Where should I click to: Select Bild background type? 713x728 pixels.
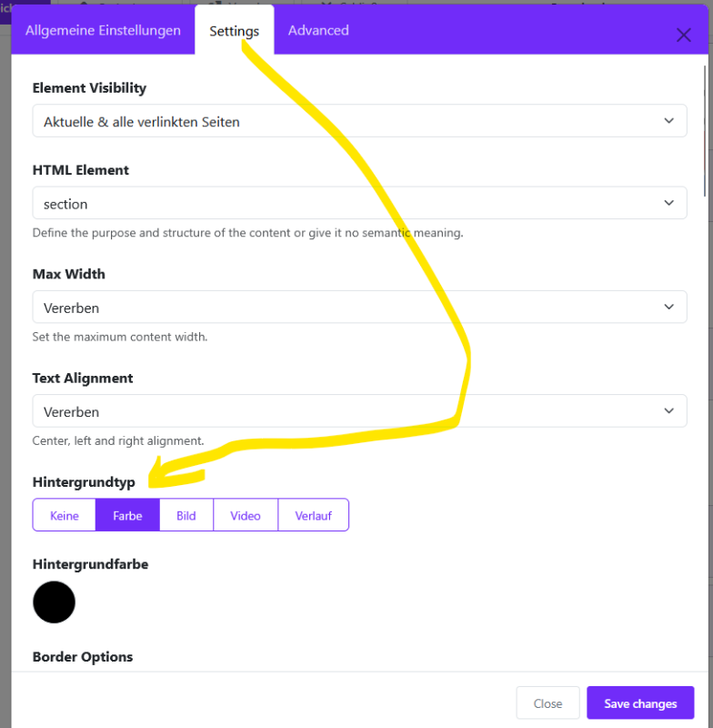click(x=186, y=515)
